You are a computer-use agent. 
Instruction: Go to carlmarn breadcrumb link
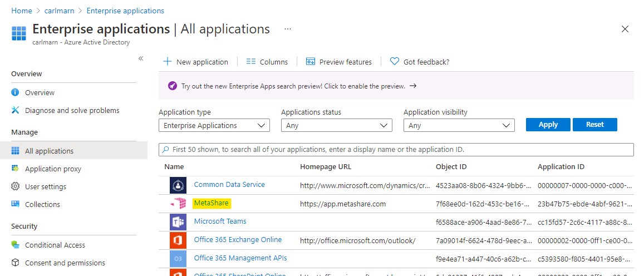[58, 11]
